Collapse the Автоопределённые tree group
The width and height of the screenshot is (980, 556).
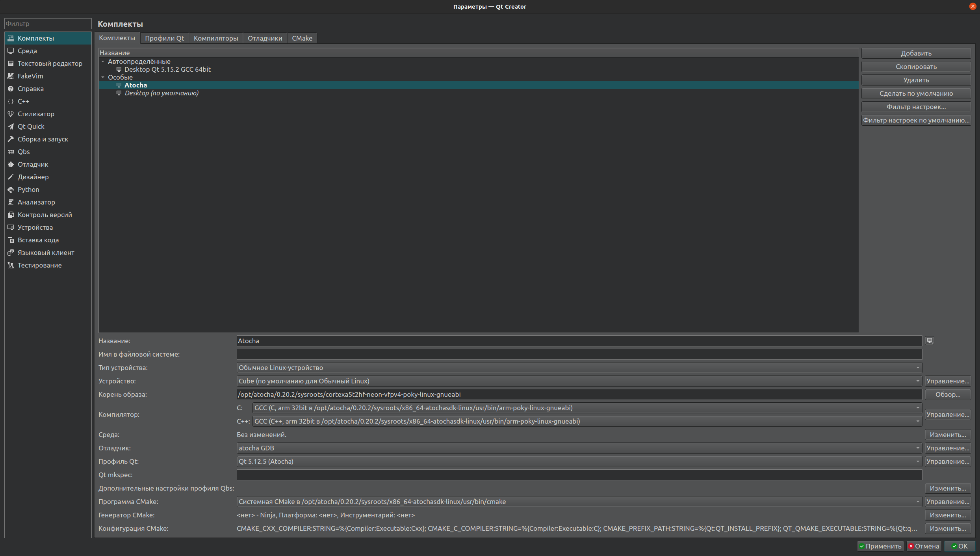point(103,61)
